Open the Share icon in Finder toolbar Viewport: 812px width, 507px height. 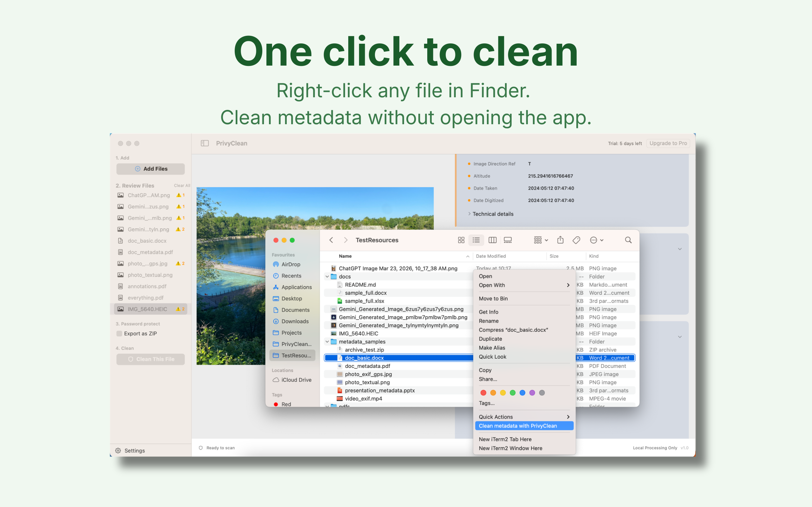pos(560,240)
